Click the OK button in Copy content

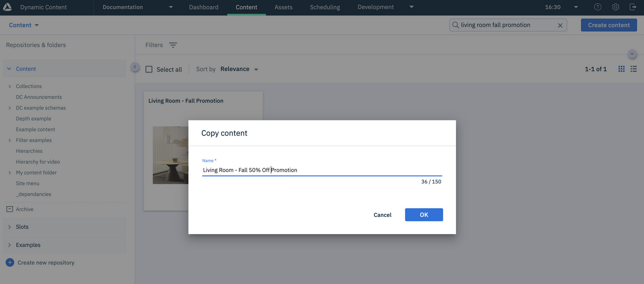424,215
